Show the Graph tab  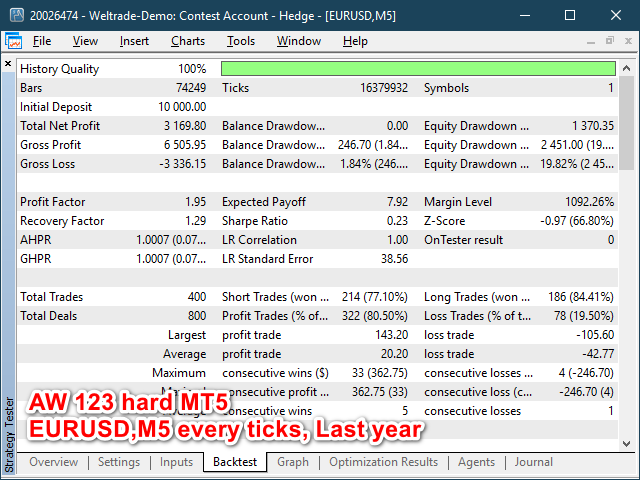(x=293, y=462)
